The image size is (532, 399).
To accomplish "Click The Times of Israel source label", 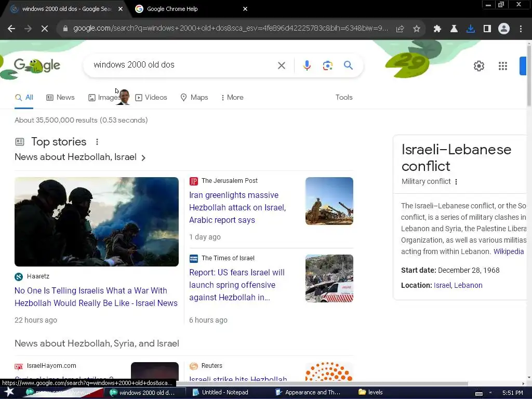I will pos(228,258).
